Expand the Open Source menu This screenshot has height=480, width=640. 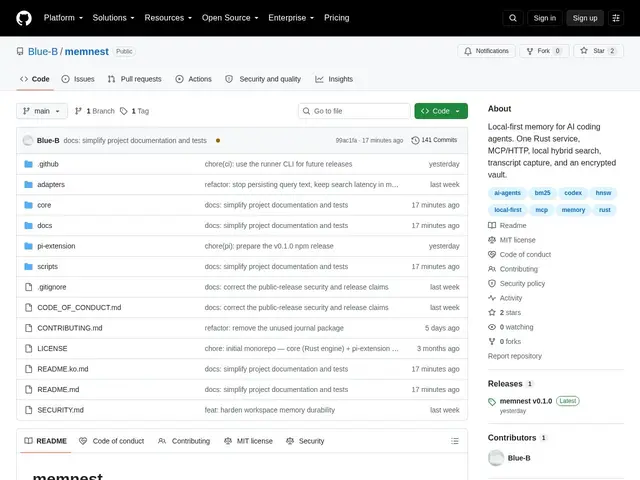230,18
